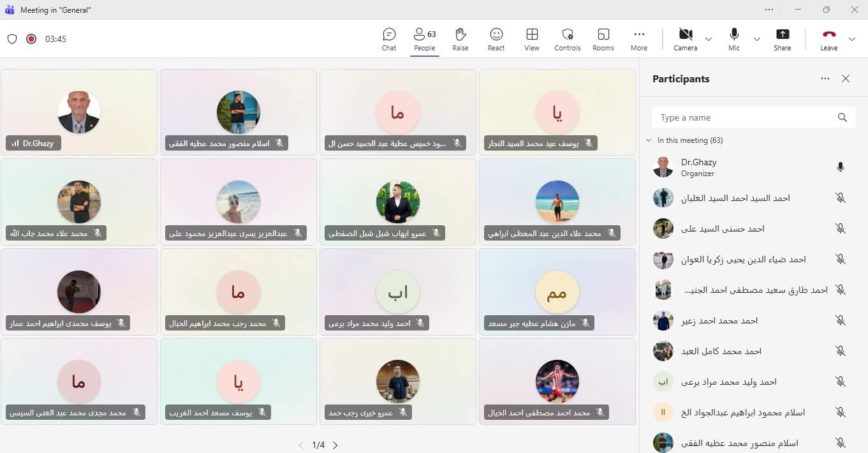Open Participants panel more options menu

(x=825, y=78)
